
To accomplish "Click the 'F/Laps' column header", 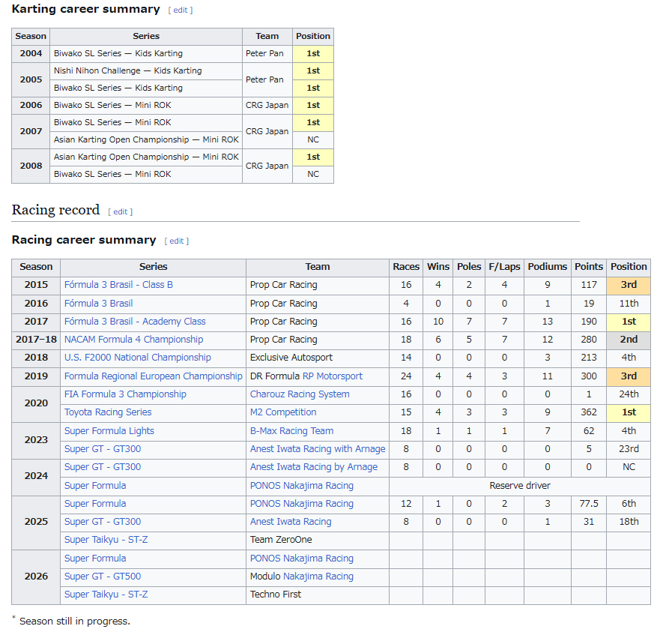I will 504,267.
